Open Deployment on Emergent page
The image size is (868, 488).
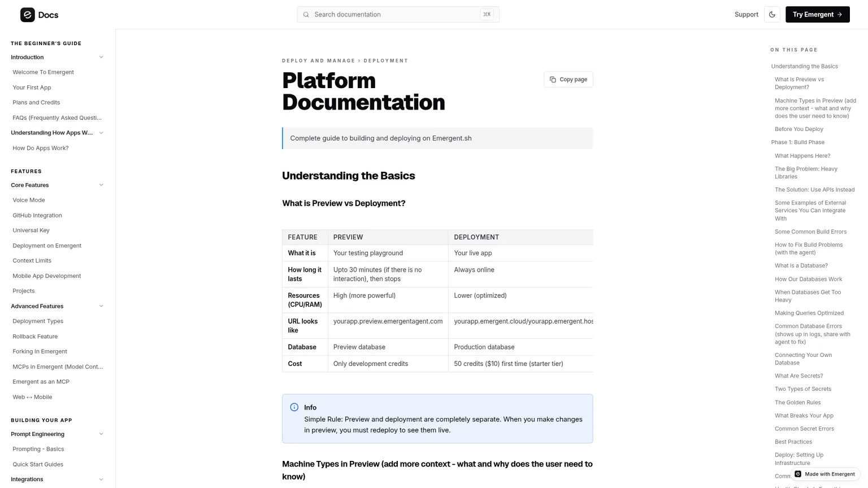pos(47,246)
